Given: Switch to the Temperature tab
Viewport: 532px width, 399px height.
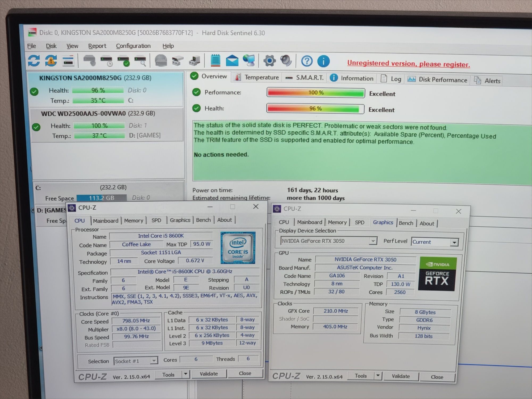Looking at the screenshot, I should (x=257, y=77).
